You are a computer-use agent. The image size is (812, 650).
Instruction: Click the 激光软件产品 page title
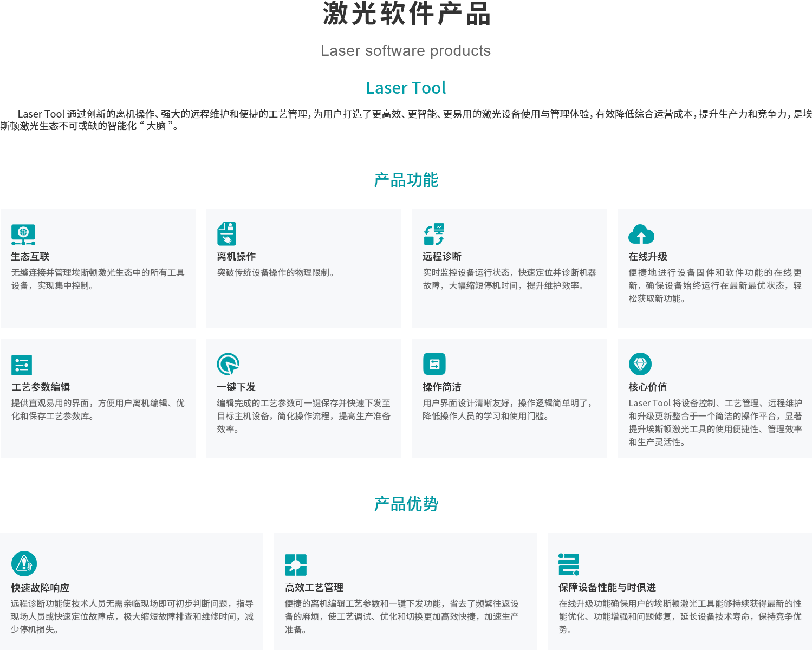406,16
